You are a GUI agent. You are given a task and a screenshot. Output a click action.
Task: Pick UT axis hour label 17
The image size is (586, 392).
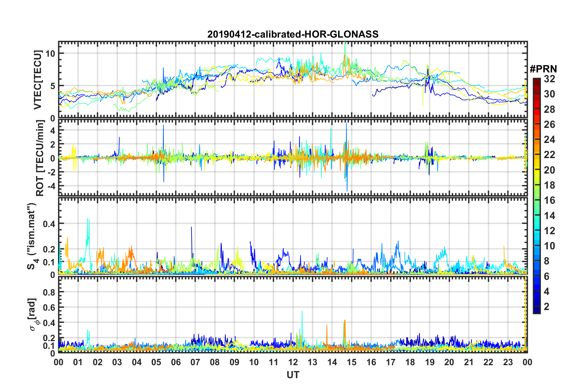point(391,362)
